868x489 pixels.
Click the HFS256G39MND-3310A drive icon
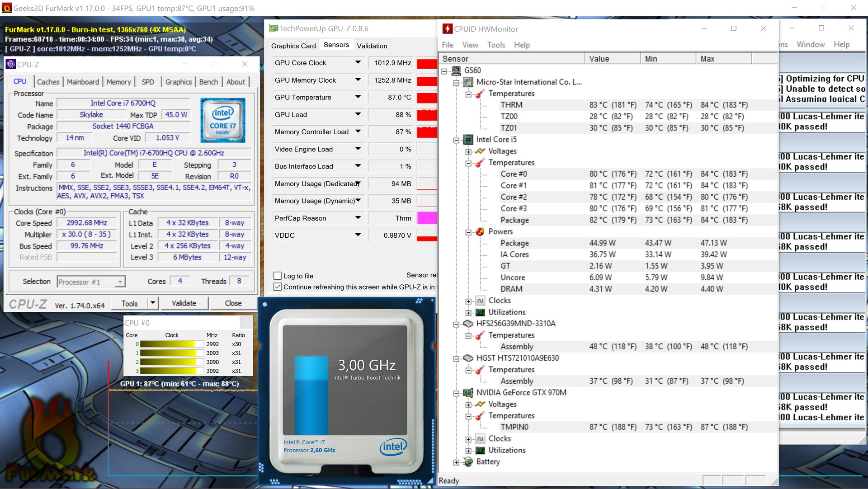[x=468, y=324]
